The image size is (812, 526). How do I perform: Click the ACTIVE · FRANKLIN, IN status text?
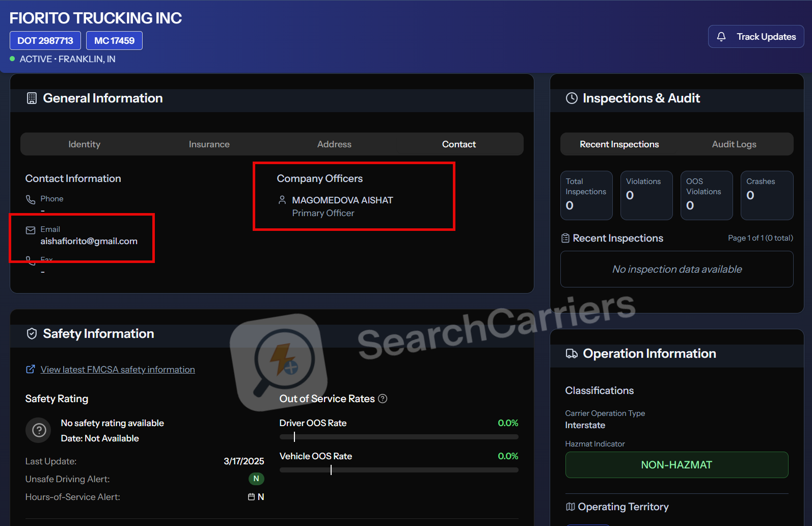pos(68,59)
